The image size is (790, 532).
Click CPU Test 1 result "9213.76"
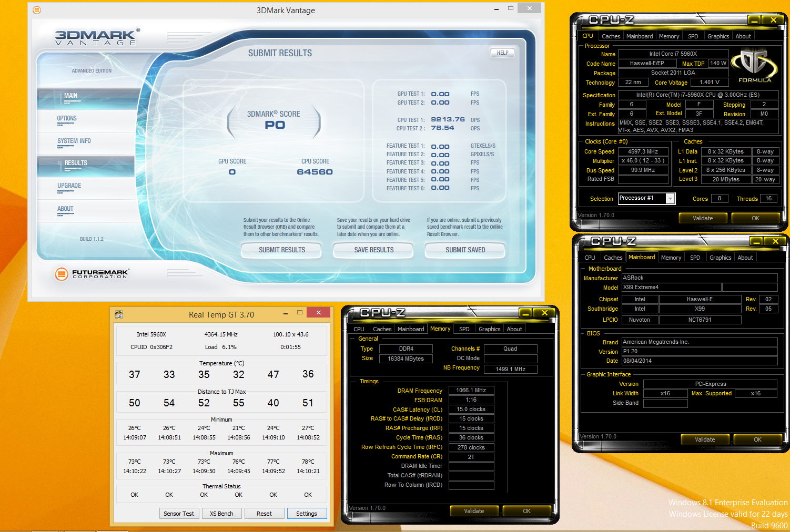click(448, 120)
